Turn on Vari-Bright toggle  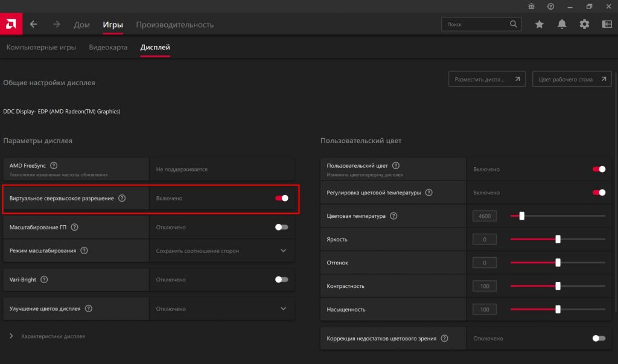pyautogui.click(x=281, y=279)
